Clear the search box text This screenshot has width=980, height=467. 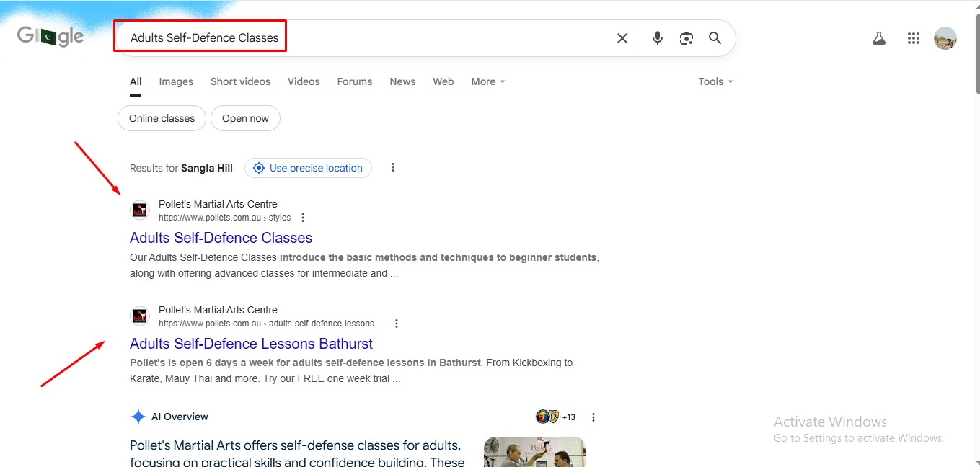(x=622, y=38)
